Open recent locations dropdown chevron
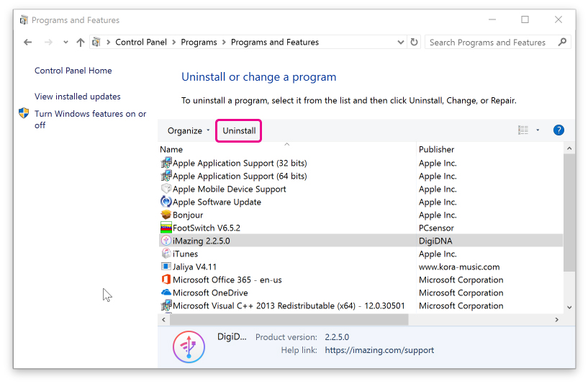The height and width of the screenshot is (384, 588). [x=65, y=43]
